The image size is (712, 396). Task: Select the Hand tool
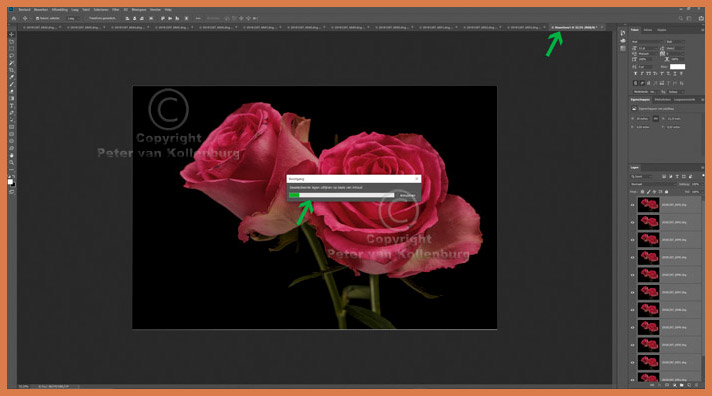coord(12,155)
